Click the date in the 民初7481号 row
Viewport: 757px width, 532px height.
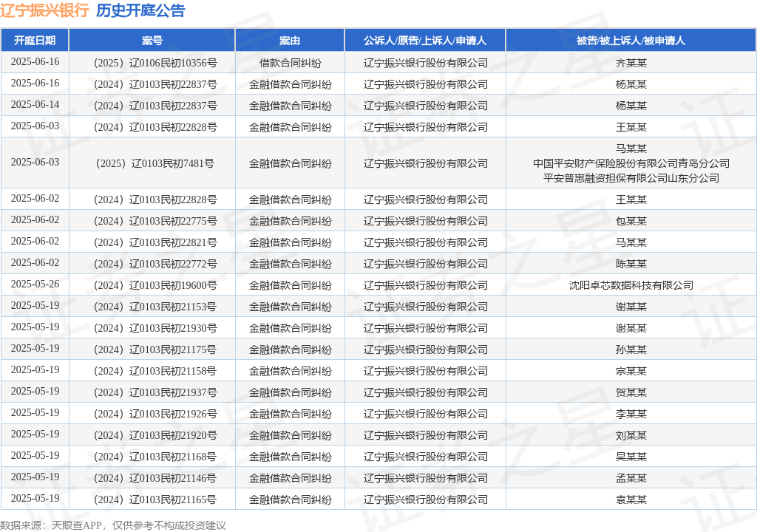tap(35, 163)
